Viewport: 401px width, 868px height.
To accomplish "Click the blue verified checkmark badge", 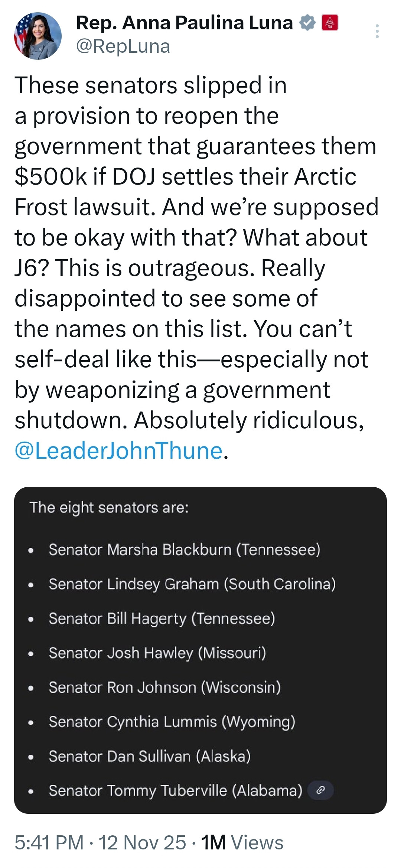I will (x=307, y=23).
